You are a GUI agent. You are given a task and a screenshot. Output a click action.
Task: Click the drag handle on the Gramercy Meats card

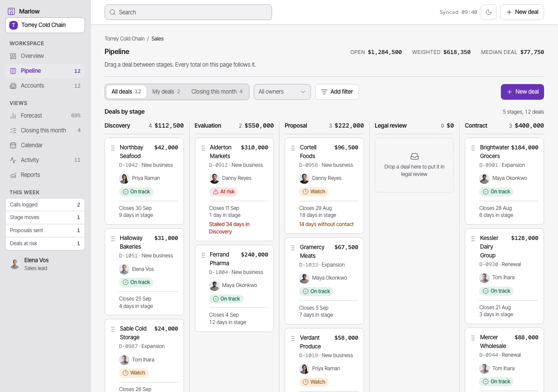click(293, 248)
